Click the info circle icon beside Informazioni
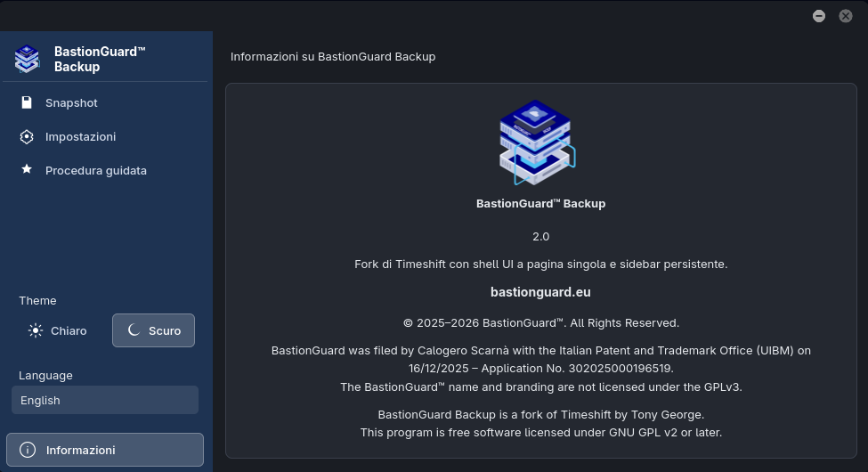Screen dimensions: 868x472 (x=27, y=450)
